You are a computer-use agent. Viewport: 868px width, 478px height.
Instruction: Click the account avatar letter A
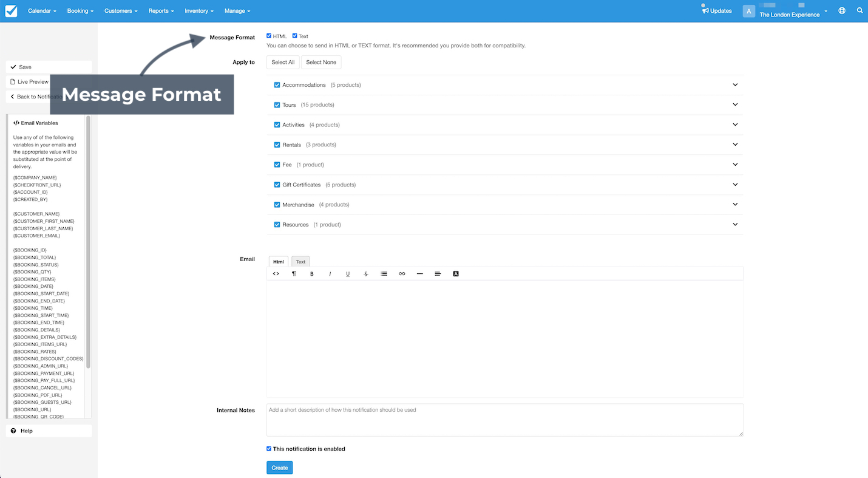coord(749,11)
